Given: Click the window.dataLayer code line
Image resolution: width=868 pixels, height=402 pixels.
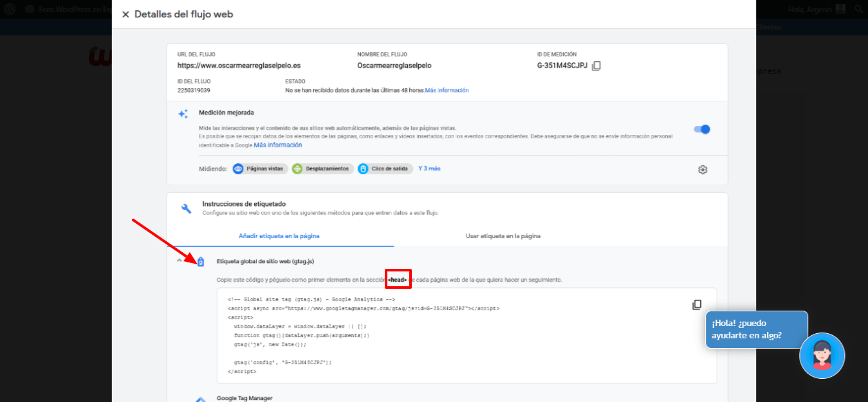Looking at the screenshot, I should tap(300, 326).
